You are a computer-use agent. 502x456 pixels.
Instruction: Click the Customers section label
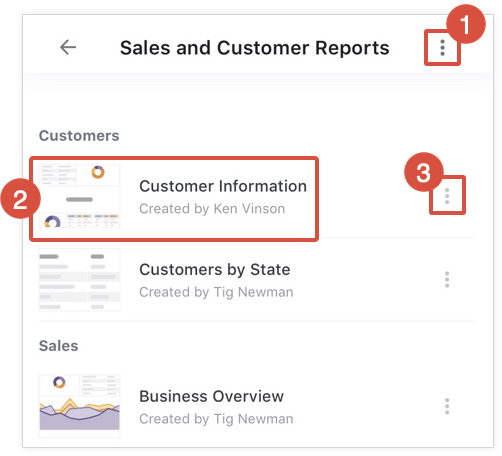coord(79,136)
